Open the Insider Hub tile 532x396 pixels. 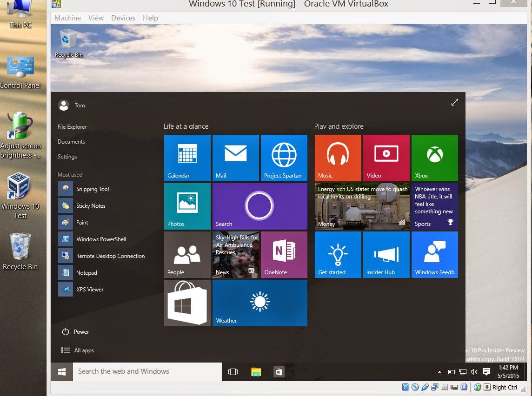386,255
